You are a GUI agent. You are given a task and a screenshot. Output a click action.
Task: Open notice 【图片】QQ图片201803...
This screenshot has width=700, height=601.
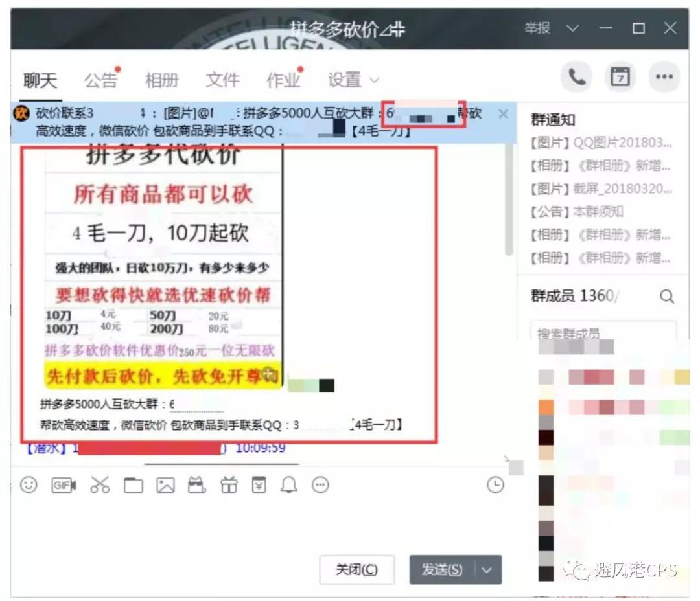pos(601,142)
